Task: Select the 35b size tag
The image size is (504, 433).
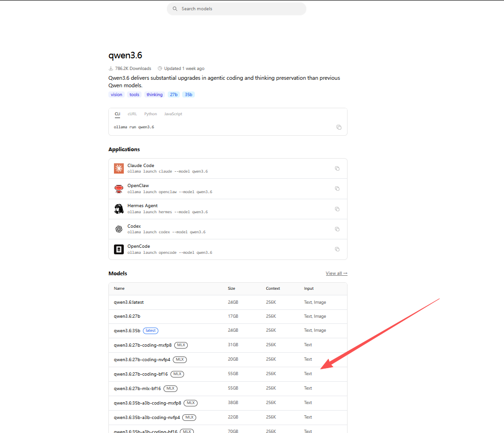Action: click(x=189, y=95)
